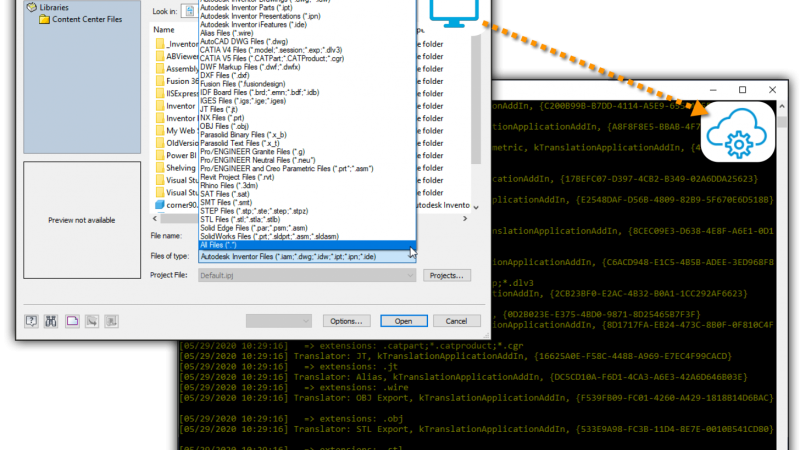Choose All Files (*.*) from the list

pyautogui.click(x=307, y=245)
